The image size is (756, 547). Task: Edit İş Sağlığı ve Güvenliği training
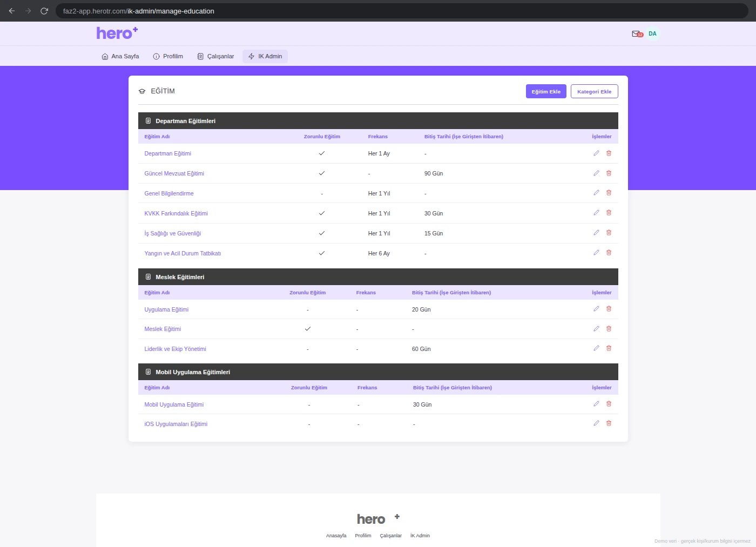tap(596, 233)
